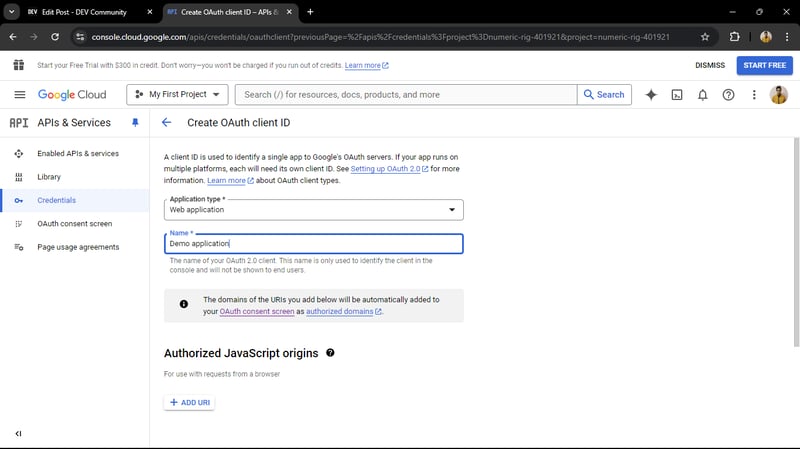Collapse the sidebar with bottom chevron
This screenshot has height=449, width=800.
pos(18,434)
